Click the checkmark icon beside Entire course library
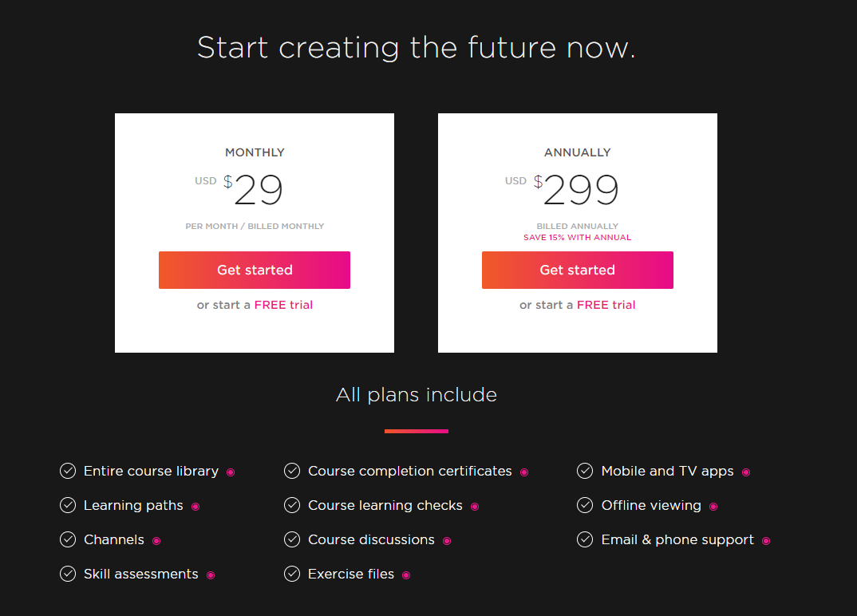 point(68,471)
